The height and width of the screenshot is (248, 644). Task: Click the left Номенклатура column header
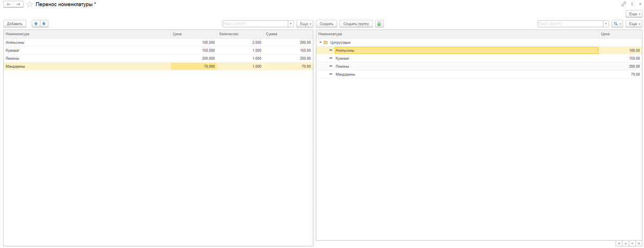point(87,34)
